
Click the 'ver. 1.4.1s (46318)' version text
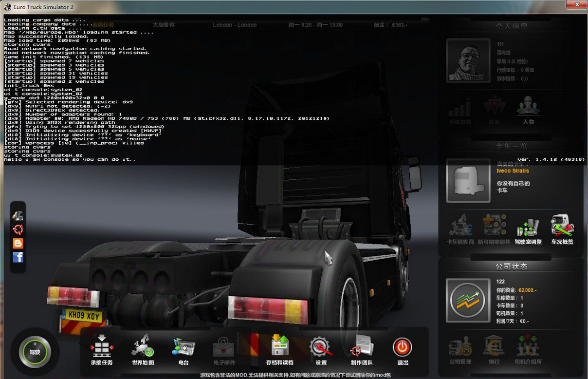click(551, 159)
